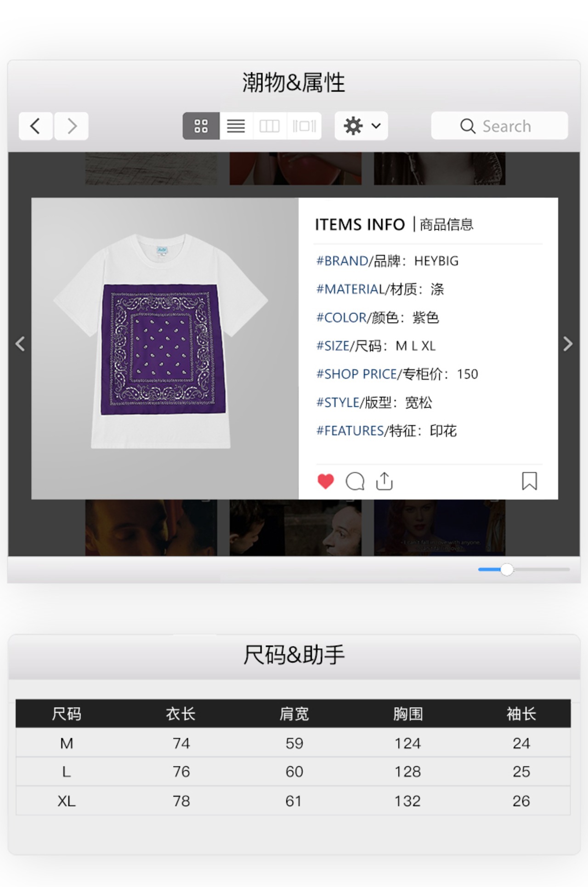Click the back navigation arrow button
The height and width of the screenshot is (887, 588).
click(x=35, y=126)
